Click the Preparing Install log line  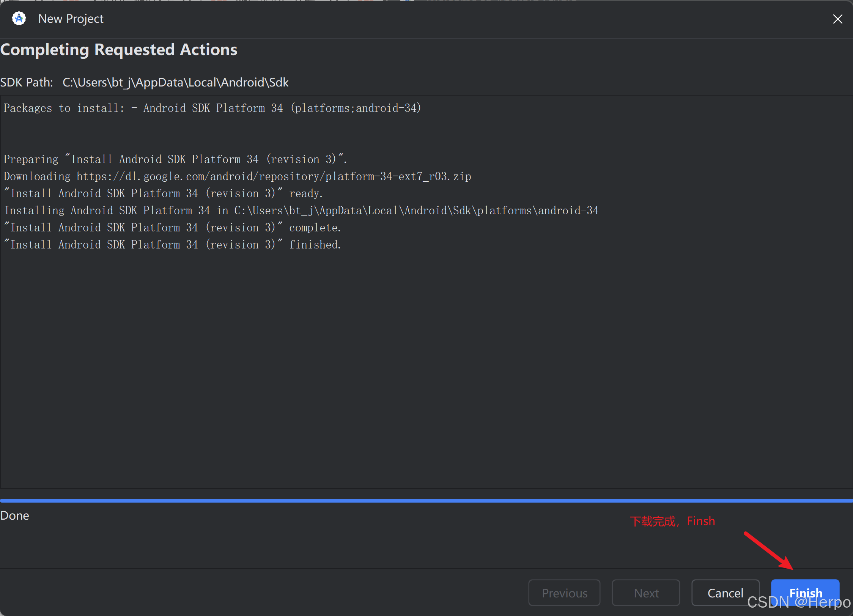[175, 159]
